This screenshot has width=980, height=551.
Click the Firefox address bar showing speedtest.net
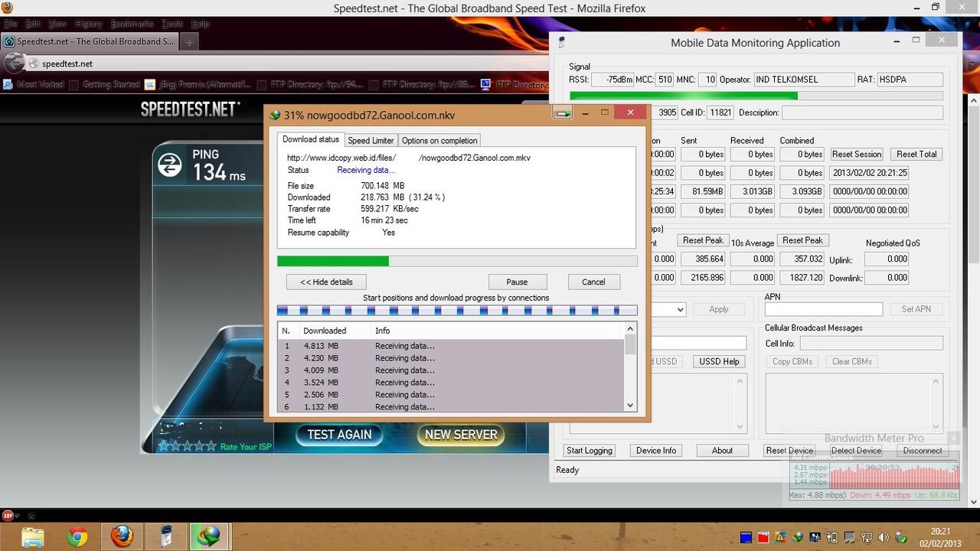[287, 64]
